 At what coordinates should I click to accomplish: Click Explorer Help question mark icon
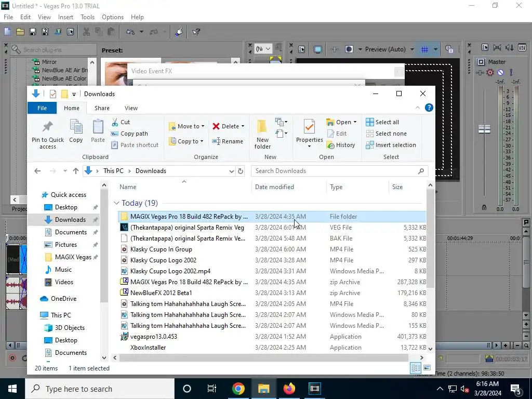429,108
